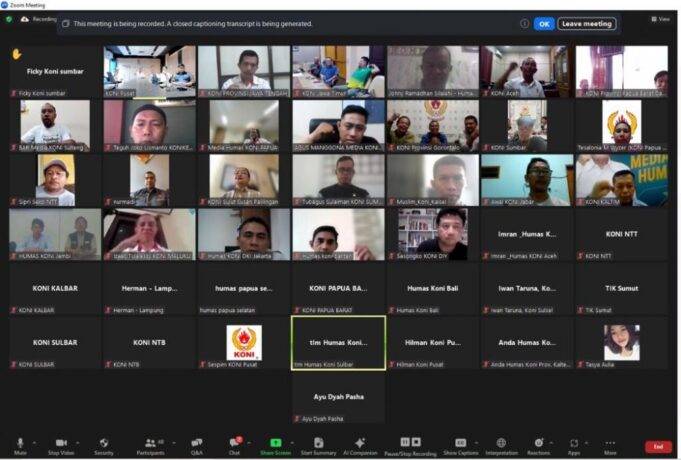Select the Tasya Aulia profile picture tile
The image size is (681, 460).
click(x=621, y=343)
